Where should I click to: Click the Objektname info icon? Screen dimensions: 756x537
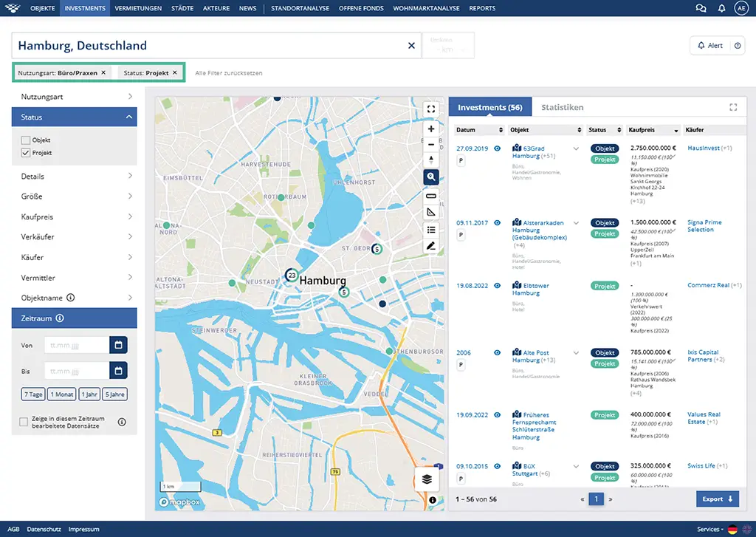point(70,298)
